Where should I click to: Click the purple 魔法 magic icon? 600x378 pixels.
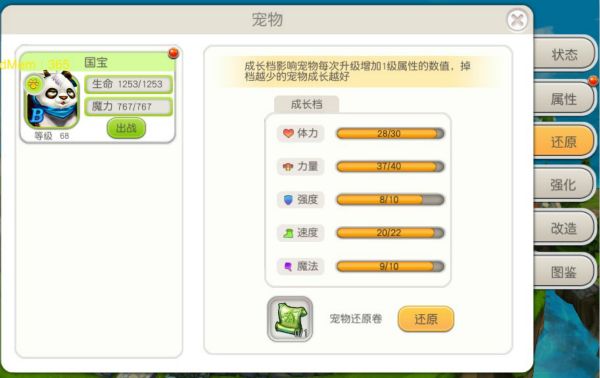288,266
